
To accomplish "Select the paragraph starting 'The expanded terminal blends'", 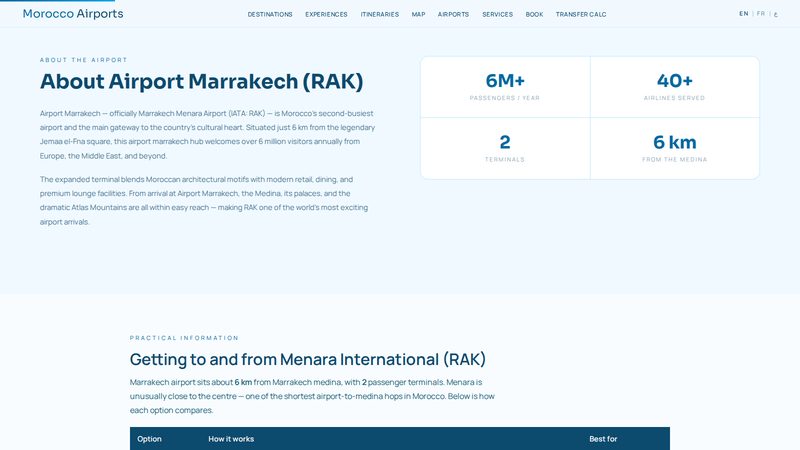I will [x=204, y=201].
